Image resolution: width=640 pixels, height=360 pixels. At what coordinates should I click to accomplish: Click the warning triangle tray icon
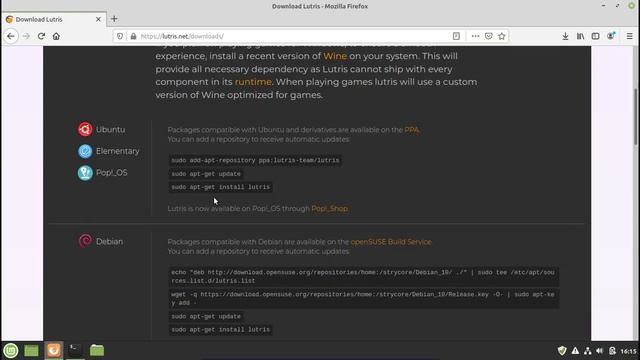point(575,351)
